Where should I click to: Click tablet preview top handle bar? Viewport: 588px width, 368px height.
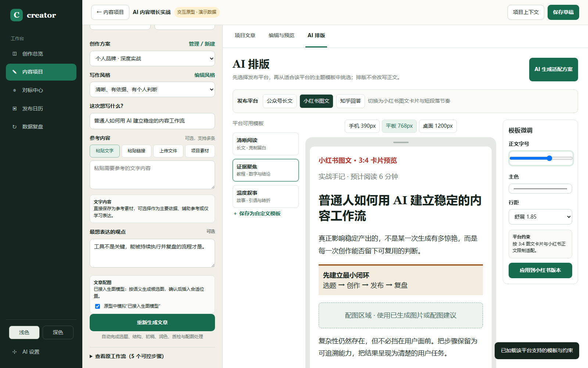tap(401, 142)
